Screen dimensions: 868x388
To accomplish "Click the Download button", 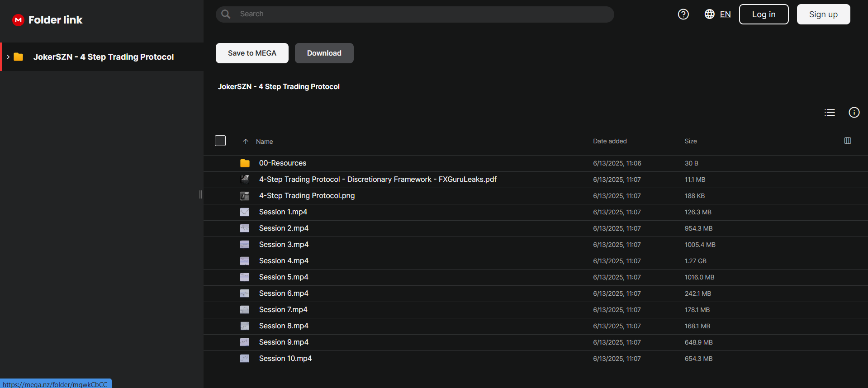I will (x=324, y=53).
